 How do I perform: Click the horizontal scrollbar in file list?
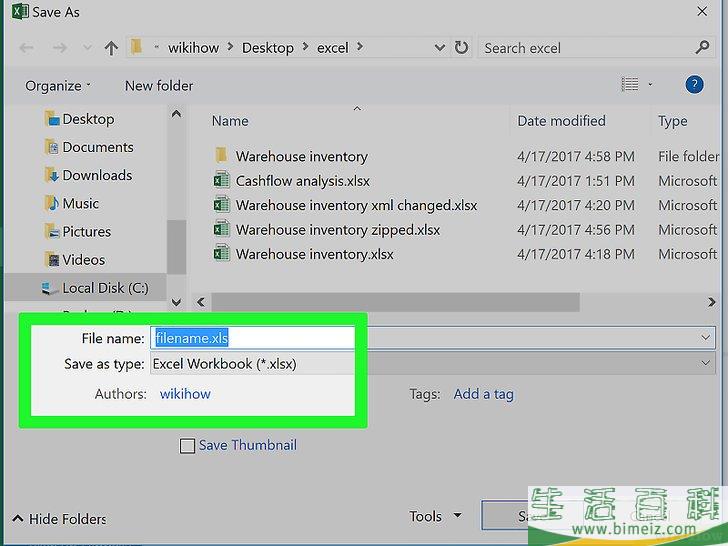pyautogui.click(x=395, y=301)
